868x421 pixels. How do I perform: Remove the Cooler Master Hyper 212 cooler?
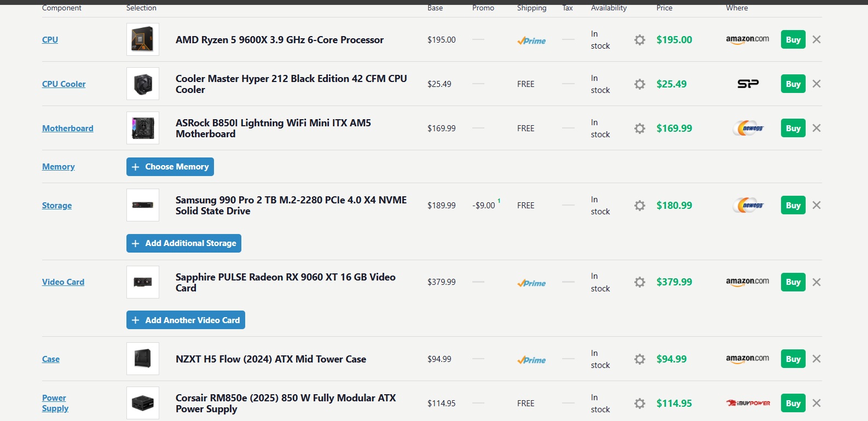pyautogui.click(x=817, y=84)
